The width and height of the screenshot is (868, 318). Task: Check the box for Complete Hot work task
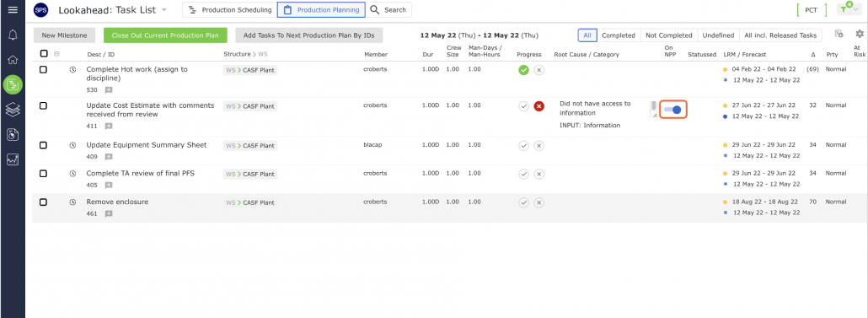[44, 70]
